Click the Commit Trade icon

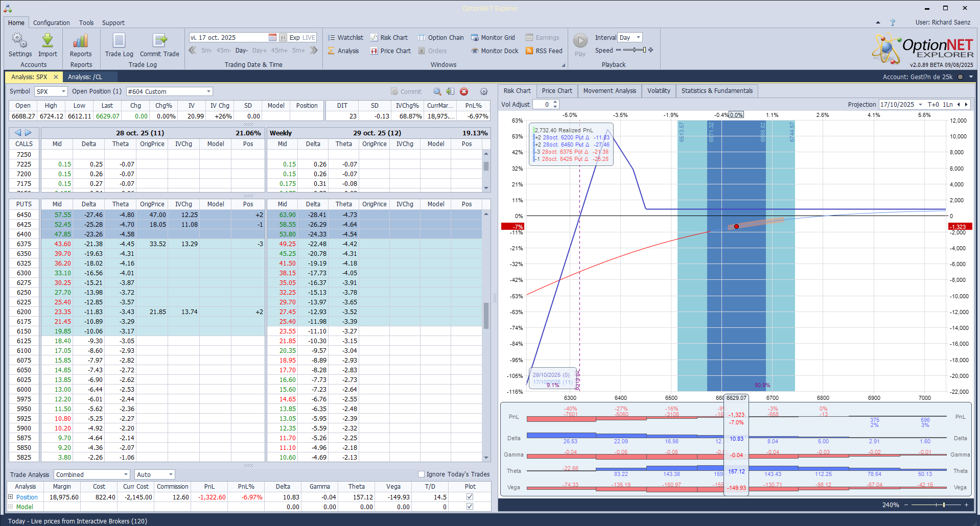pos(159,45)
